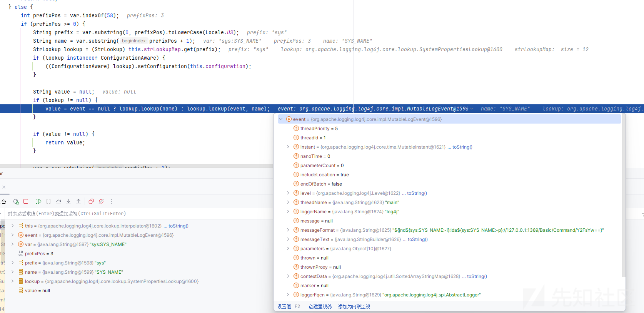Viewport: 644px width, 313px height.
Task: Click 'return value;' code line
Action: (x=65, y=142)
